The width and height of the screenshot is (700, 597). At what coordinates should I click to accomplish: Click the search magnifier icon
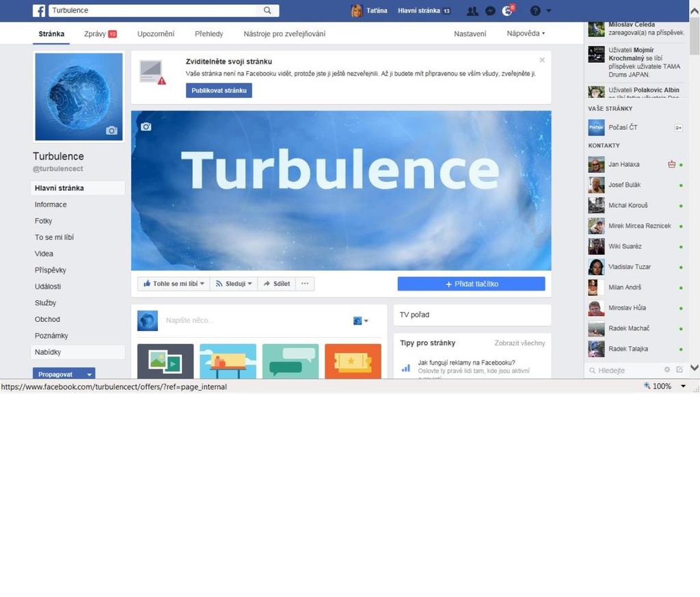[267, 10]
